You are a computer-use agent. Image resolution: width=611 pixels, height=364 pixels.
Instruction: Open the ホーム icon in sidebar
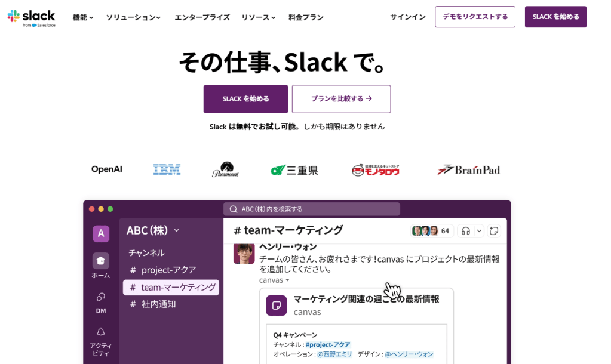[x=100, y=261]
